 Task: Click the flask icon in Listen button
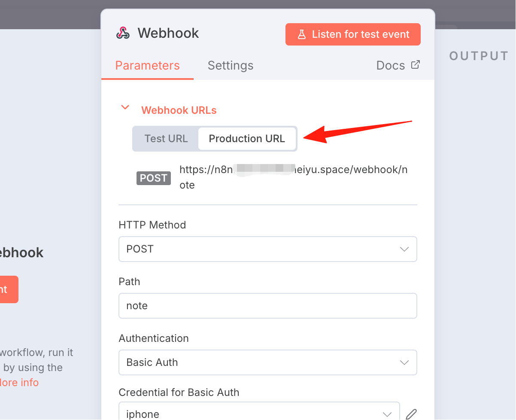[x=302, y=34]
